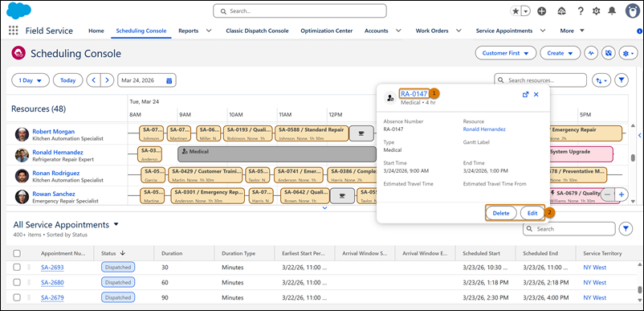The height and width of the screenshot is (311, 644).
Task: Click the map view icon button
Action: [x=609, y=53]
